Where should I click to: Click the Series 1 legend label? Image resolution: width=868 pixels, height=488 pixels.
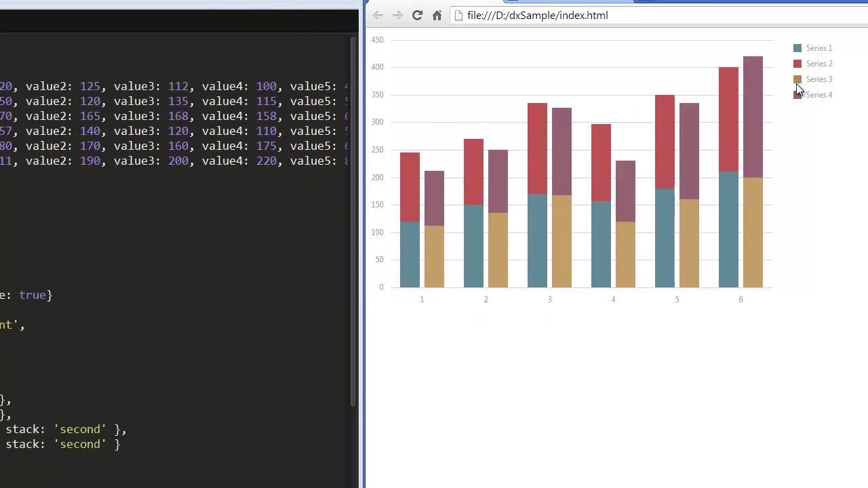(x=818, y=48)
